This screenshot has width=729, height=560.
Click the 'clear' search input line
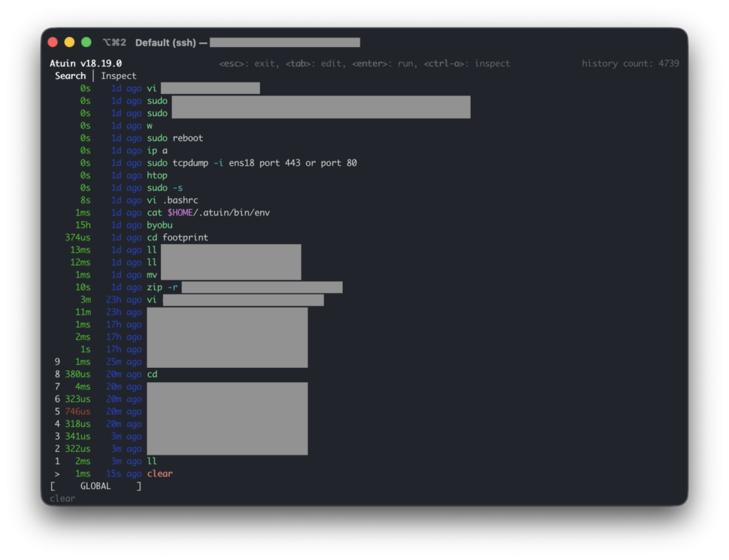(x=63, y=499)
